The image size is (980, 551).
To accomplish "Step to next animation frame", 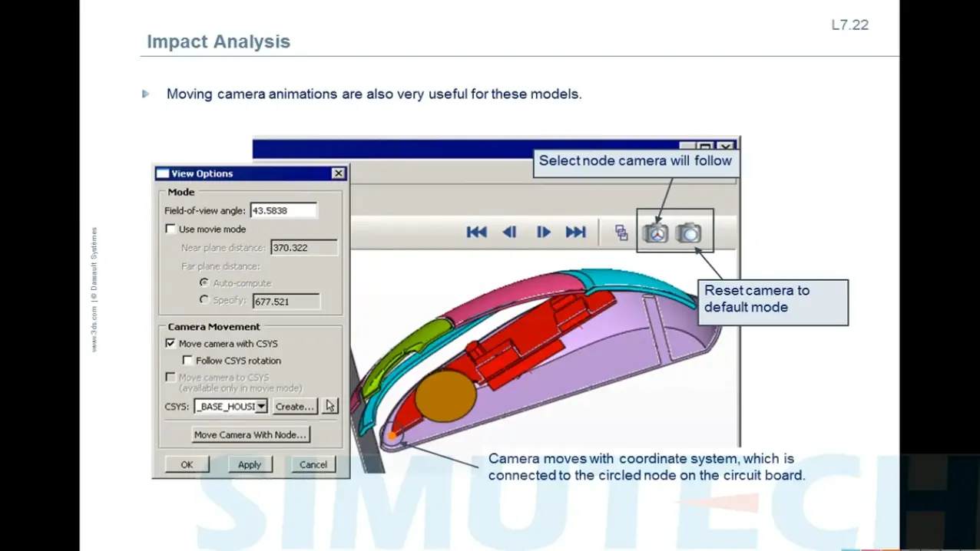I will tap(543, 232).
